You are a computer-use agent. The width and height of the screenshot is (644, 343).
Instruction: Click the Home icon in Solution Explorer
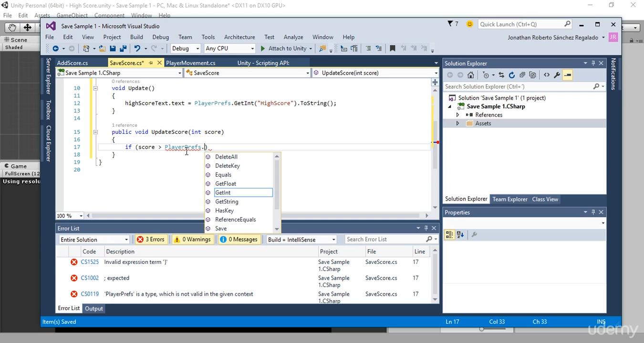(x=471, y=75)
